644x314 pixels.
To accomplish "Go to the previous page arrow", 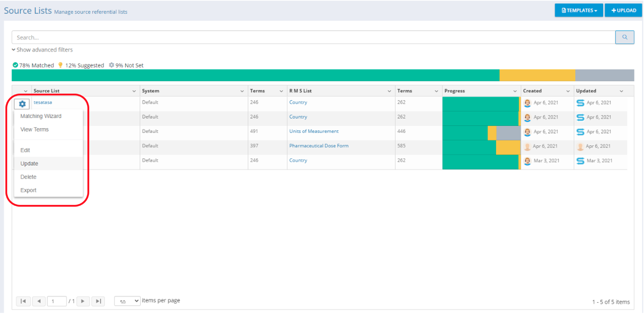I will pyautogui.click(x=39, y=301).
